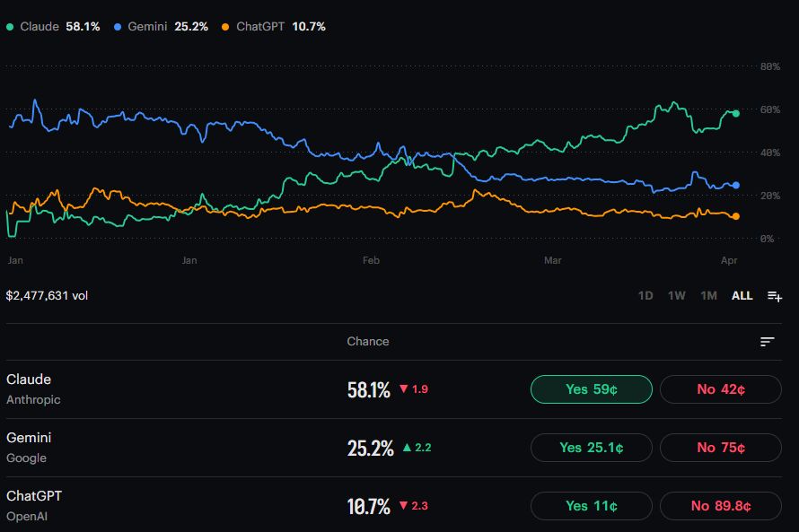
Task: Select the 1M time range
Action: [x=708, y=296]
